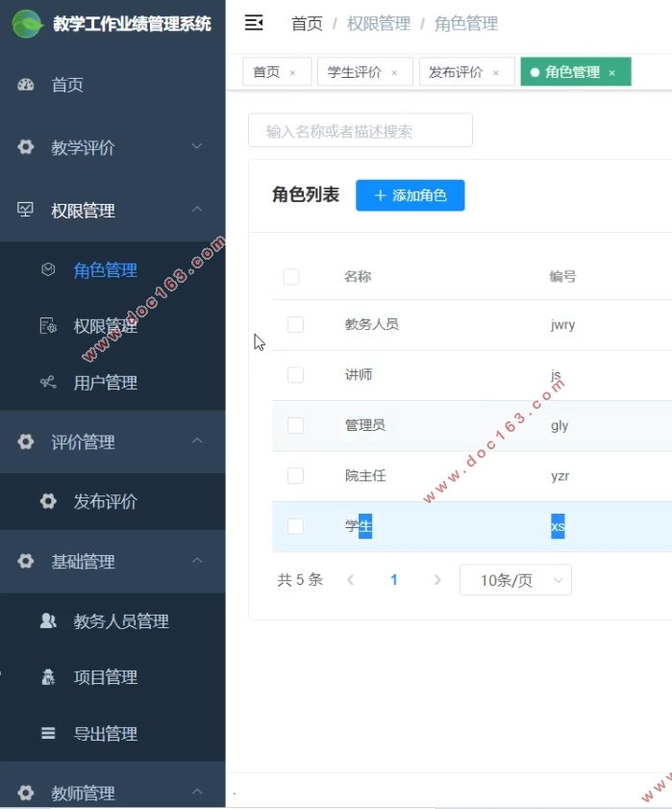This screenshot has height=809, width=672.
Task: Click the 教务人员 role name cell
Action: click(x=371, y=324)
